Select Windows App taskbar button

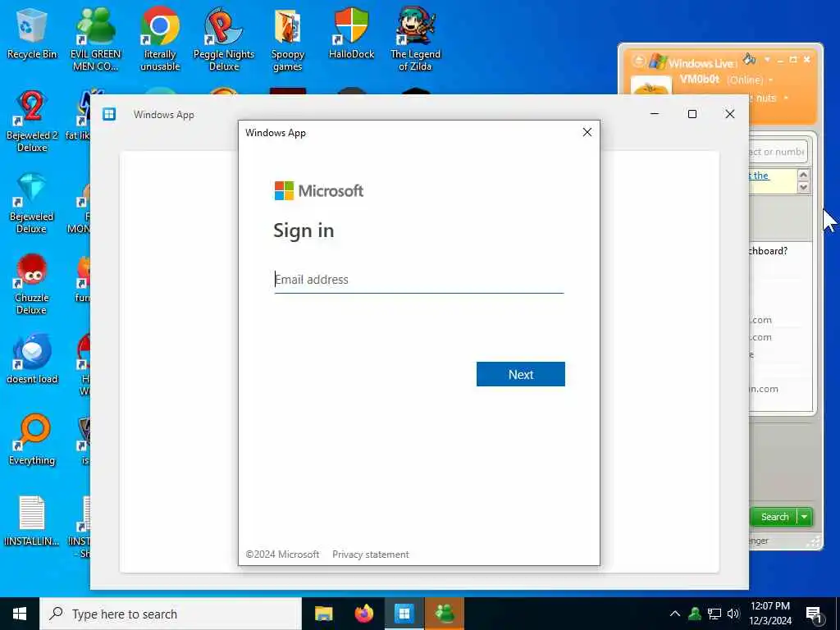(x=404, y=614)
